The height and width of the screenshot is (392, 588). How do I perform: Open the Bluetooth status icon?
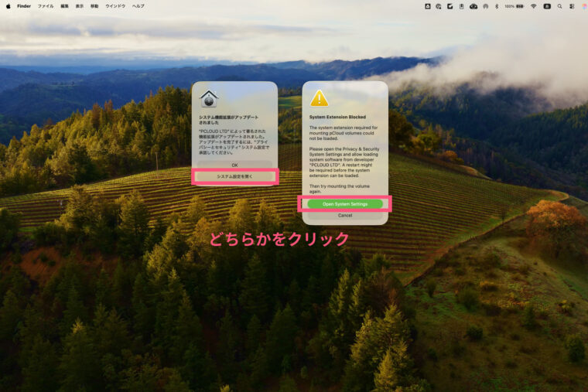point(497,6)
